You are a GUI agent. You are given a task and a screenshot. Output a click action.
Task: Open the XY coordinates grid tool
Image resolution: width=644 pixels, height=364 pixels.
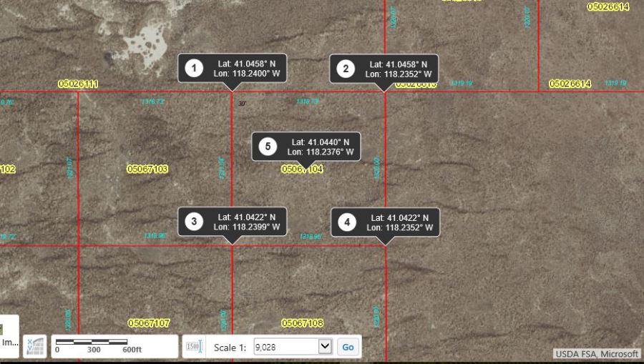[34, 346]
